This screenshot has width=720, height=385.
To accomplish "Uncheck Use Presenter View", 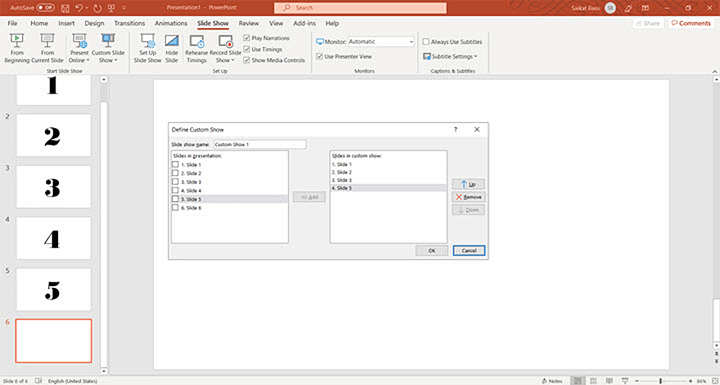I will click(x=320, y=57).
